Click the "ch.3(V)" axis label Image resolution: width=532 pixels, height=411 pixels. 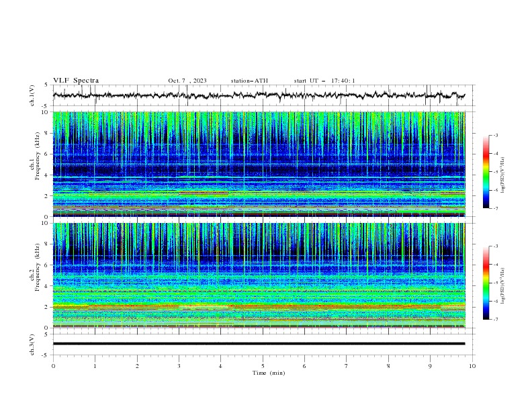(x=32, y=345)
